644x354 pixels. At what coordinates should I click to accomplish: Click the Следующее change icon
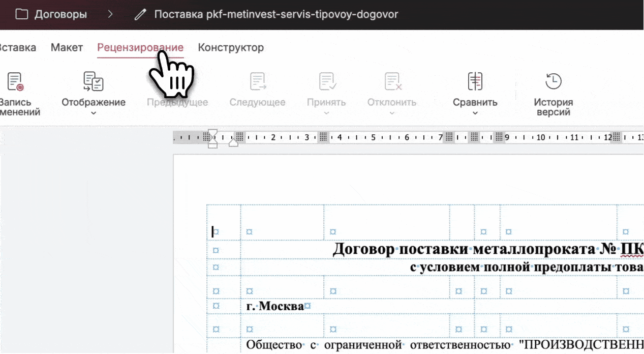tap(258, 81)
